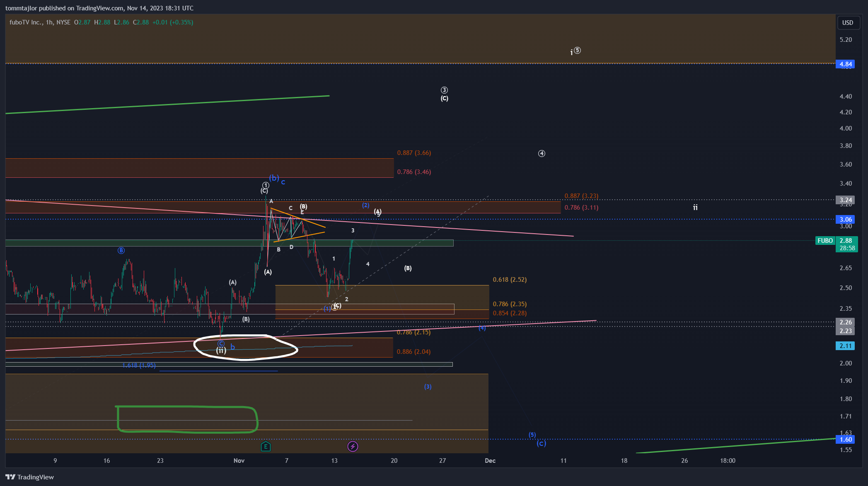This screenshot has height=486, width=868.
Task: Open the USD currency selector
Action: click(x=848, y=23)
